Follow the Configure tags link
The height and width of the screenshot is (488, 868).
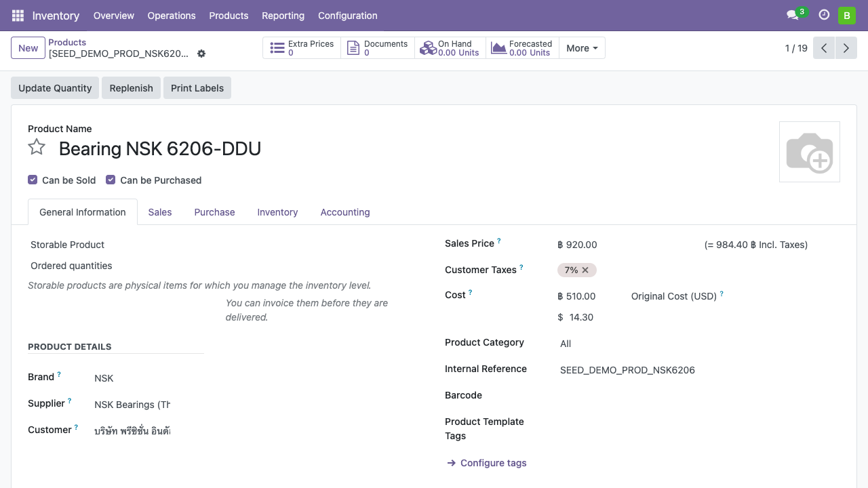[493, 463]
